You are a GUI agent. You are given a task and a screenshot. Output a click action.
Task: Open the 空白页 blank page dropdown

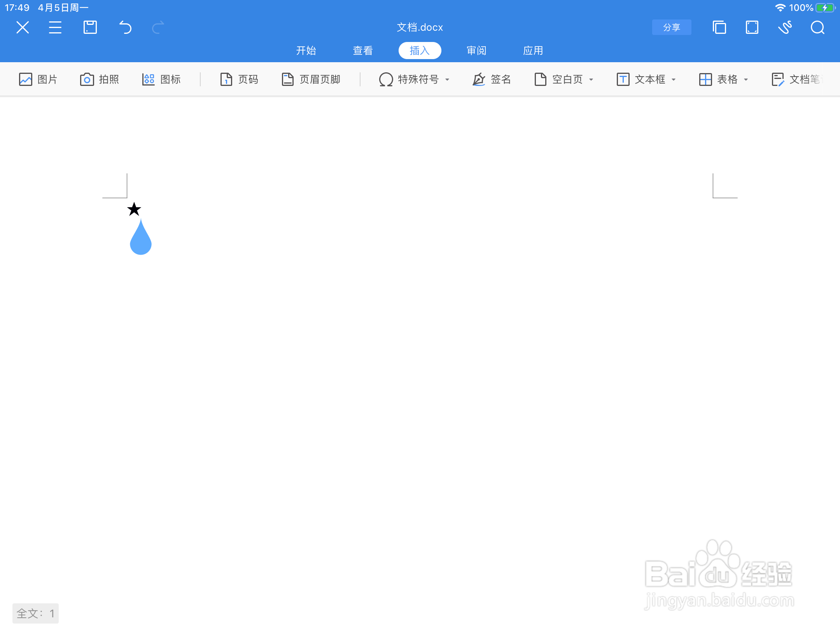tap(591, 80)
